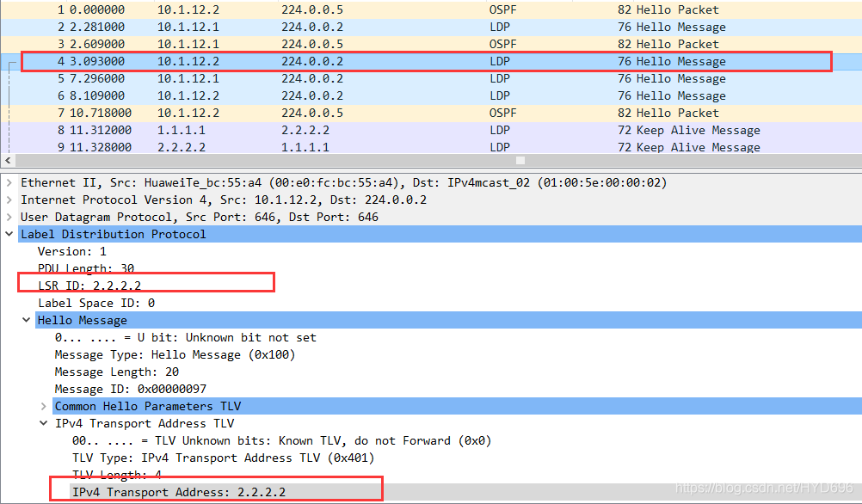Viewport: 862px width, 504px height.
Task: Click the horizontal scrollbar thumb in packet list
Action: [x=520, y=161]
